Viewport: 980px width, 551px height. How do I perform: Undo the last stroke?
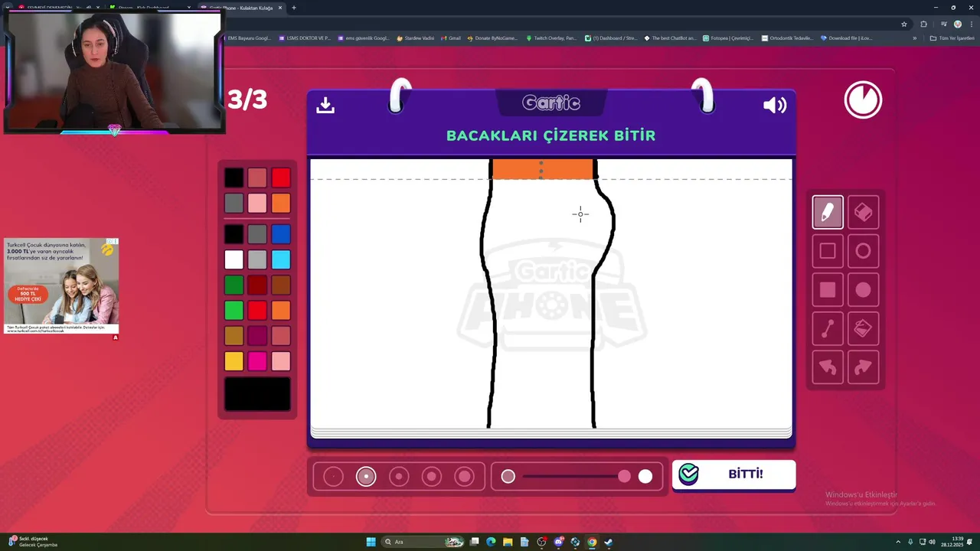(x=828, y=367)
